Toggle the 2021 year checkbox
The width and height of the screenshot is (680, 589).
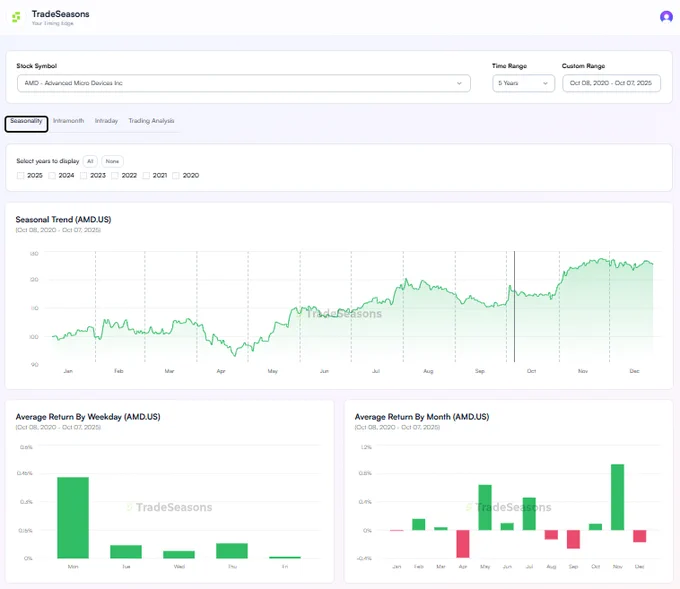coord(146,175)
